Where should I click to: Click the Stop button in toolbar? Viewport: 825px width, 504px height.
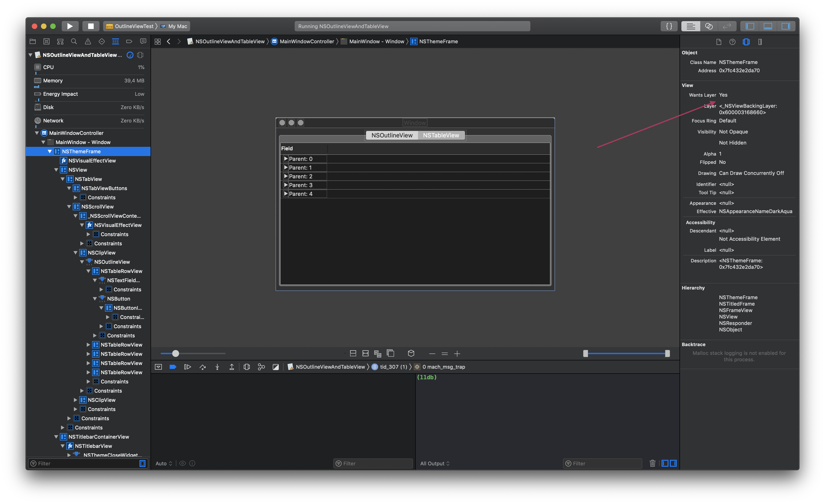coord(90,26)
